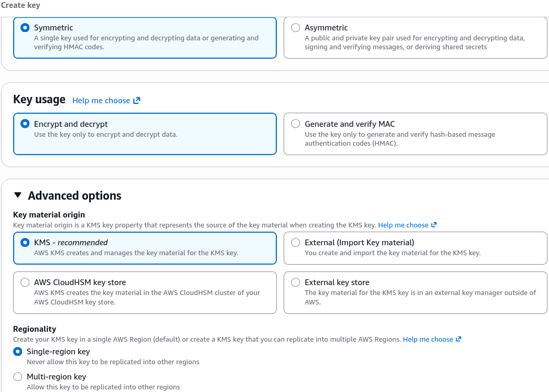Choose the Asymmetric key type option
Screen dimensions: 549x392
tap(296, 28)
